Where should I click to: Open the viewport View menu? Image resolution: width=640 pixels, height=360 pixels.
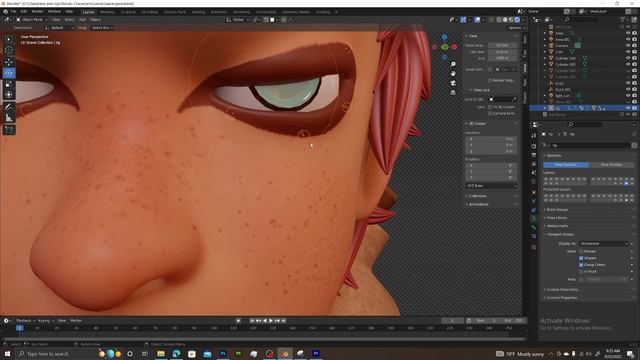pyautogui.click(x=56, y=20)
